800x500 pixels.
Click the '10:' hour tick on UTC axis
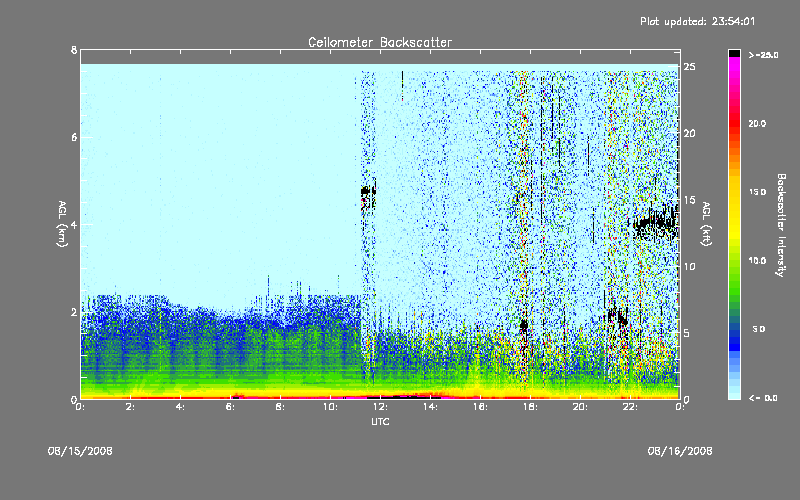click(330, 407)
